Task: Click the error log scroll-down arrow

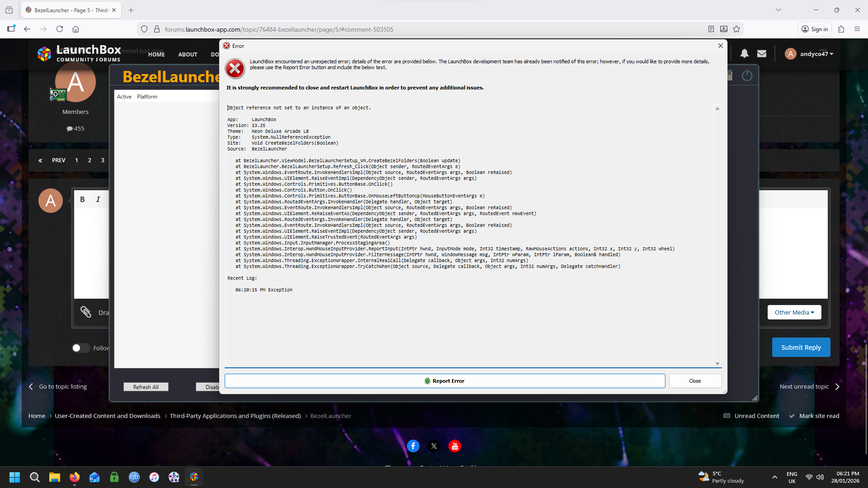Action: 717,364
